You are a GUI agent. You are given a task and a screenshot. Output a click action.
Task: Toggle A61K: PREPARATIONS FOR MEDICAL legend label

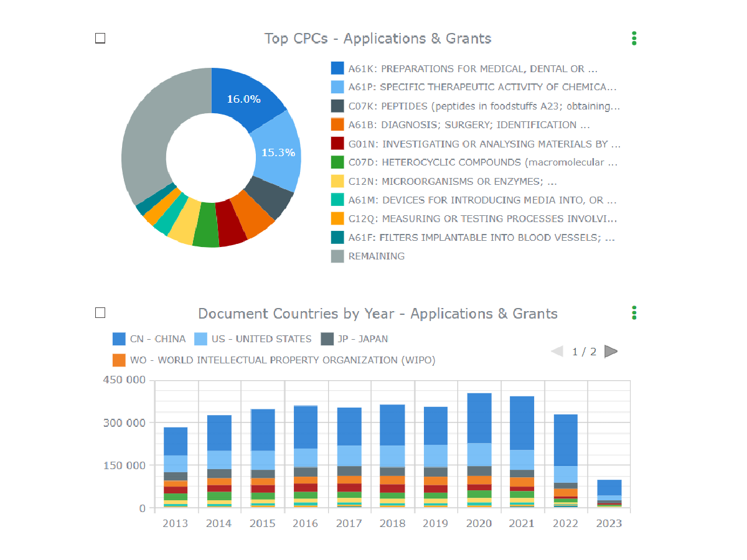[x=472, y=68]
